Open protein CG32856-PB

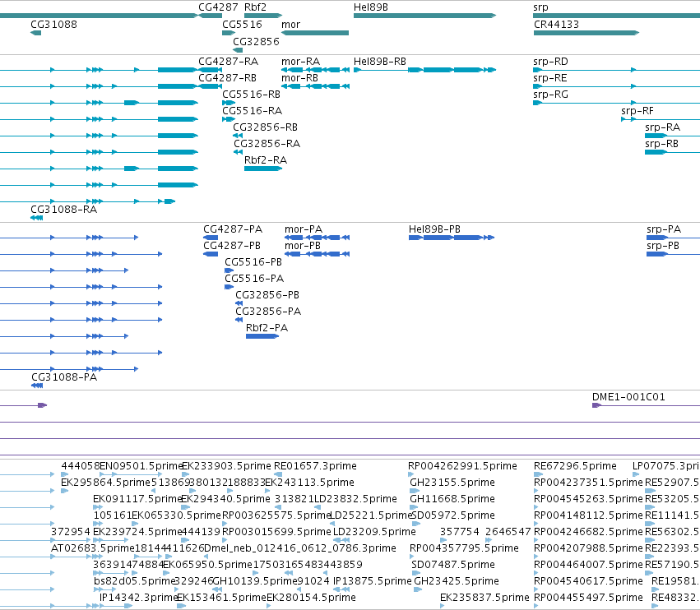[x=267, y=295]
